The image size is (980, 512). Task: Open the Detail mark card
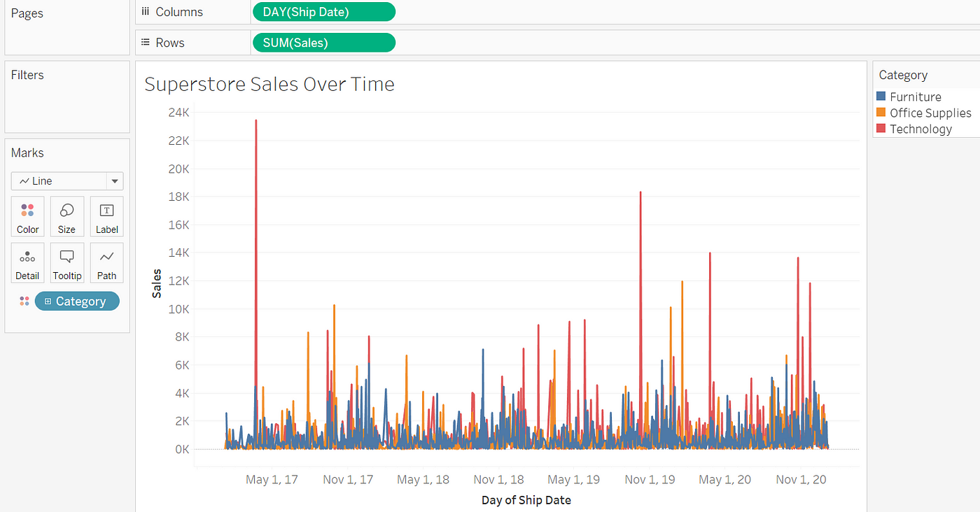click(28, 263)
